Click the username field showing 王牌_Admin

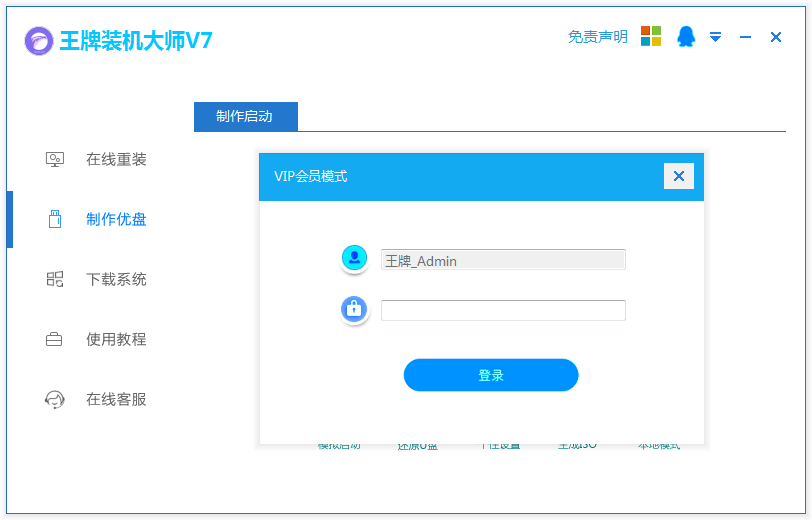503,259
